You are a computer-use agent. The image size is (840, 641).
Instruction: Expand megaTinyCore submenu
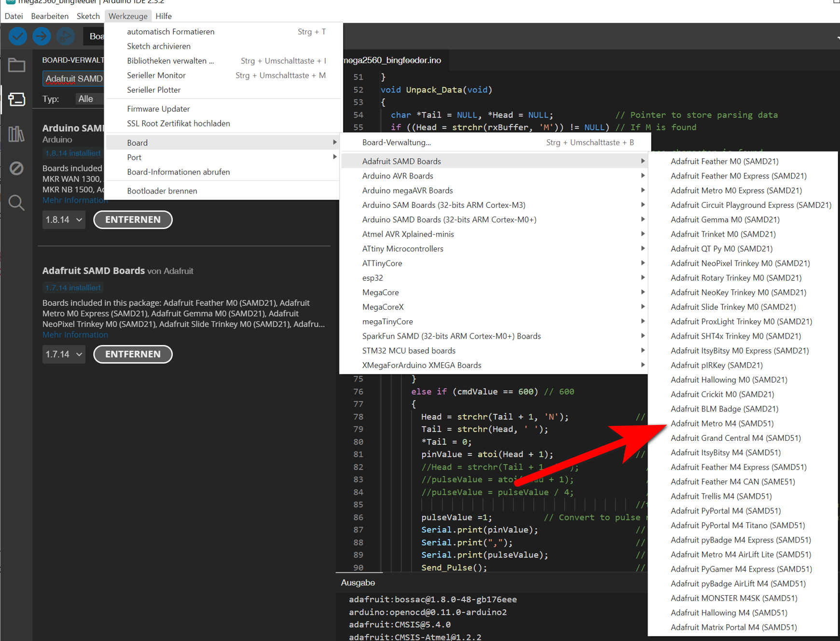pos(495,322)
